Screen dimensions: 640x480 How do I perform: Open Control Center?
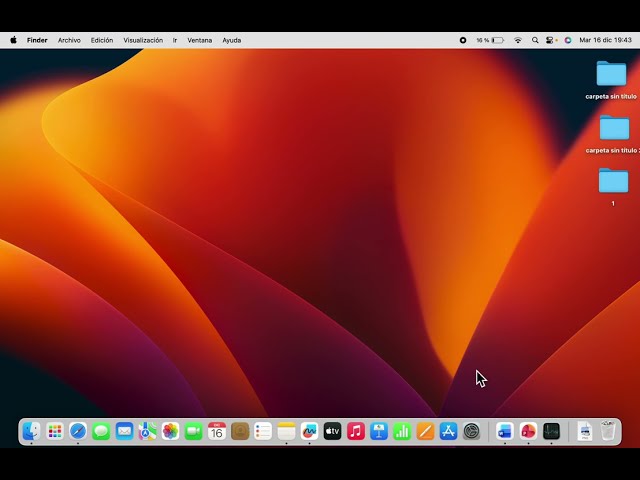[551, 40]
